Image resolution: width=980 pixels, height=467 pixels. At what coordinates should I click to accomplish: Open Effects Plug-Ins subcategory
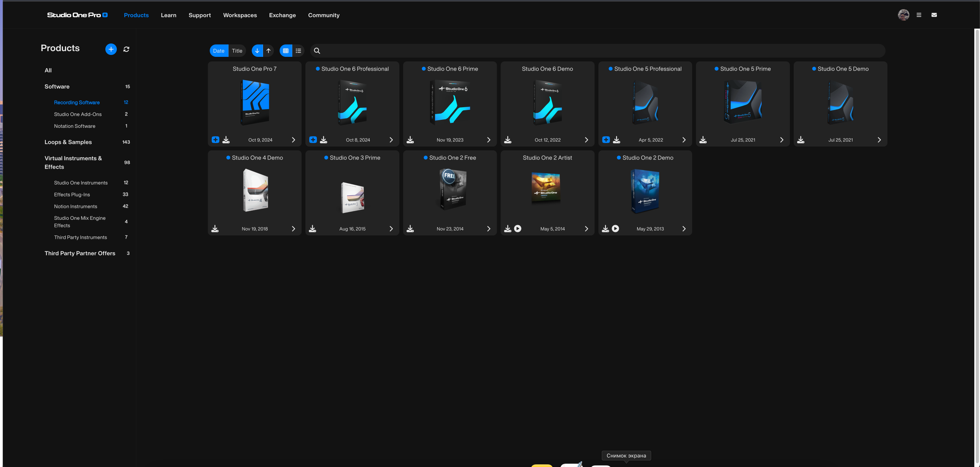pos(72,195)
